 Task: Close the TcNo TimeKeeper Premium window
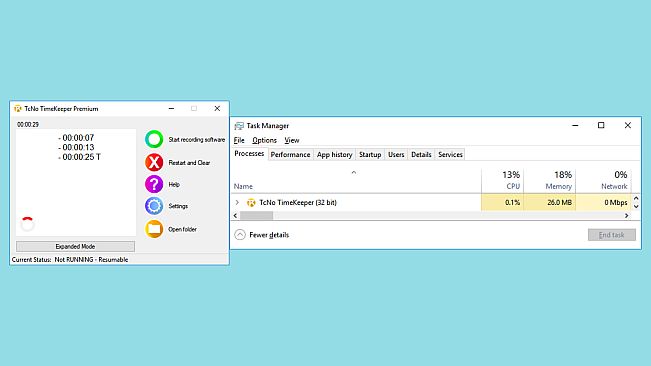[x=217, y=109]
